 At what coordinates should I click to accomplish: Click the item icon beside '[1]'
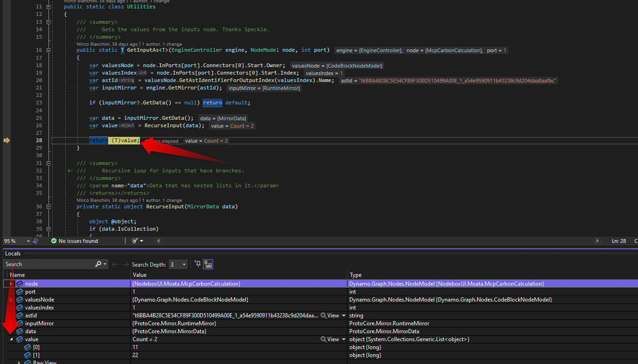pyautogui.click(x=28, y=355)
